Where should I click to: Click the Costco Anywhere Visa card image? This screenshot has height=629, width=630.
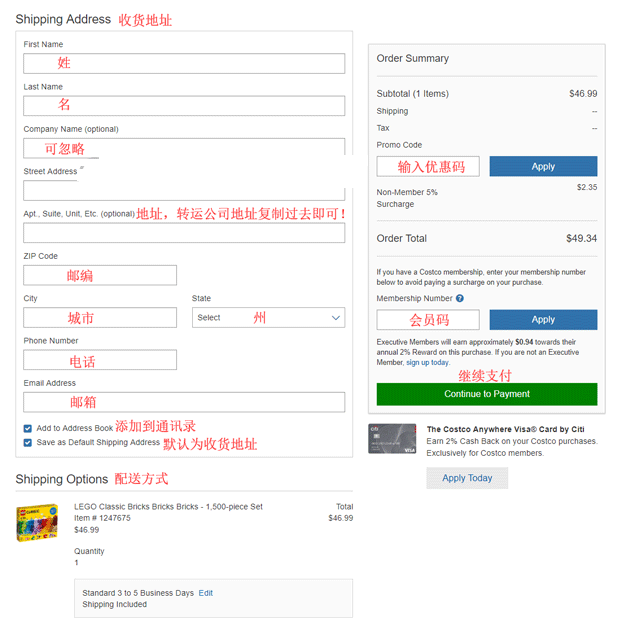pyautogui.click(x=392, y=439)
